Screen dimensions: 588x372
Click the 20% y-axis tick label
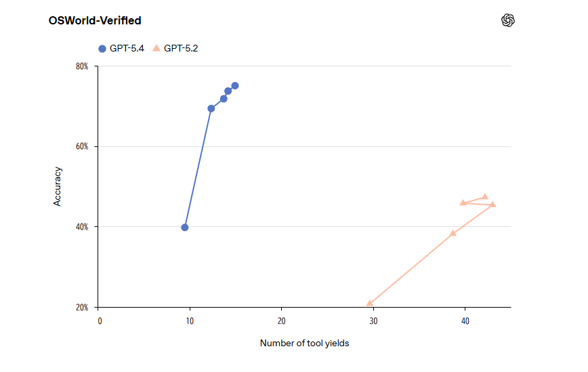point(82,307)
